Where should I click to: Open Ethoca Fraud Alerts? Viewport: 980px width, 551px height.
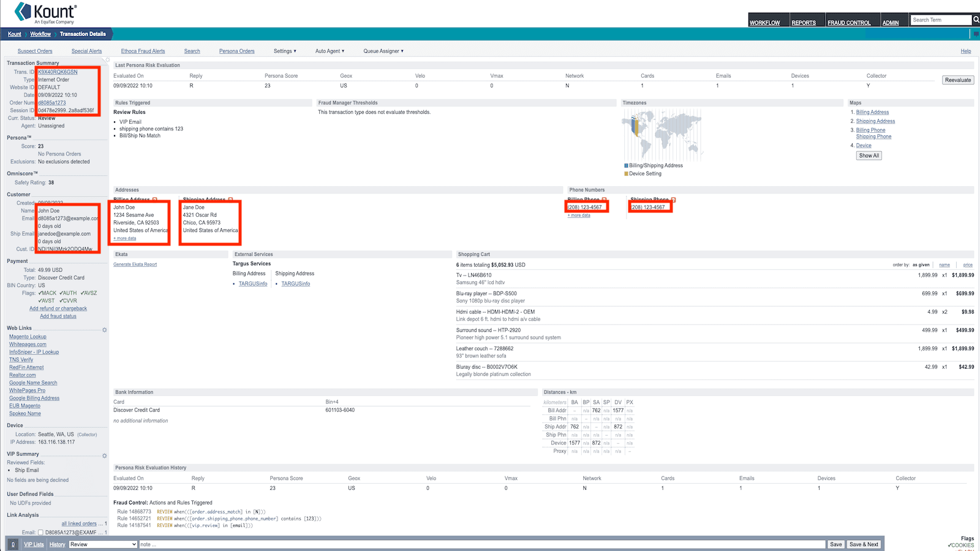(x=143, y=51)
